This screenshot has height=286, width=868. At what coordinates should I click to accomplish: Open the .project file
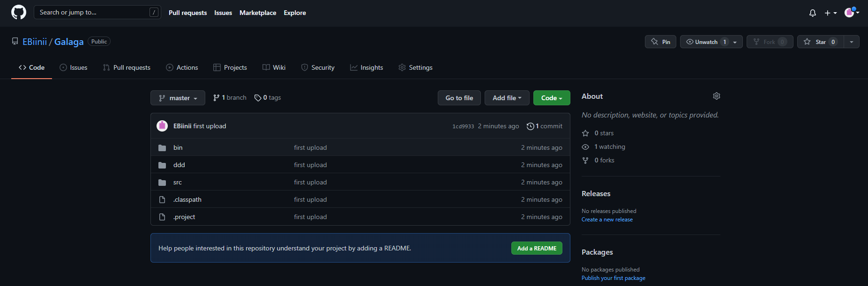click(184, 217)
